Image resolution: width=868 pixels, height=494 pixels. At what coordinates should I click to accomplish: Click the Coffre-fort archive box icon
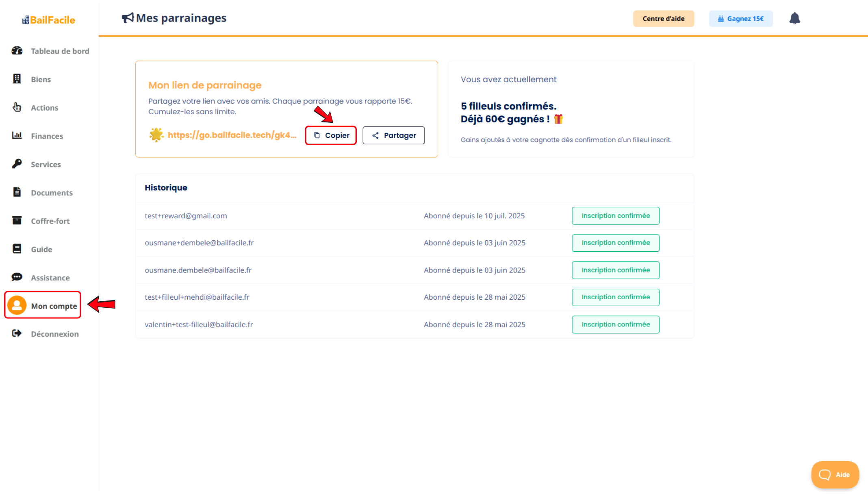17,220
